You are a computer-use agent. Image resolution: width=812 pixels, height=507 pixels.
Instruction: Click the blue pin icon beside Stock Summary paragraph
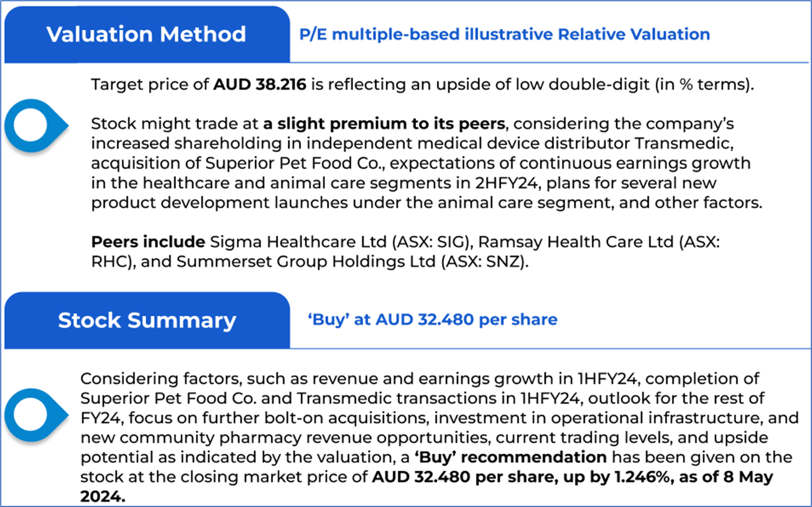pos(34,415)
